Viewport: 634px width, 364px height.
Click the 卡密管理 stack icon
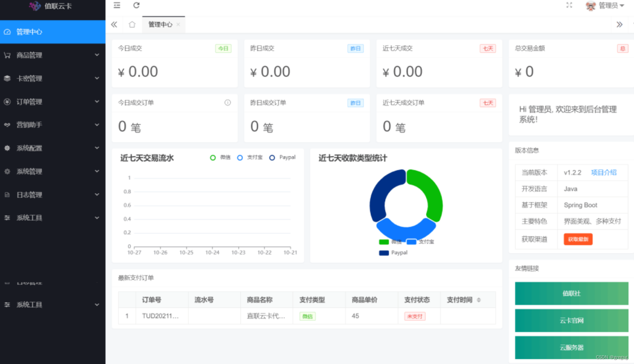coord(7,78)
